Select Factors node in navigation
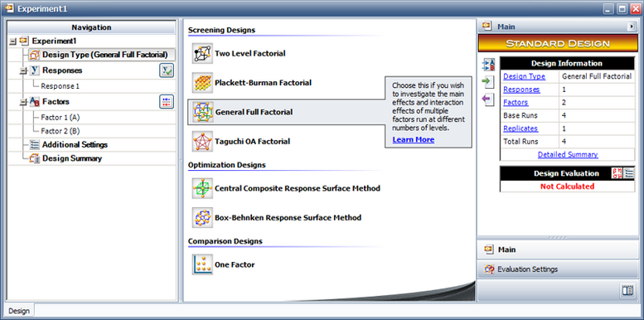Viewport: 644px width, 320px height. click(56, 101)
